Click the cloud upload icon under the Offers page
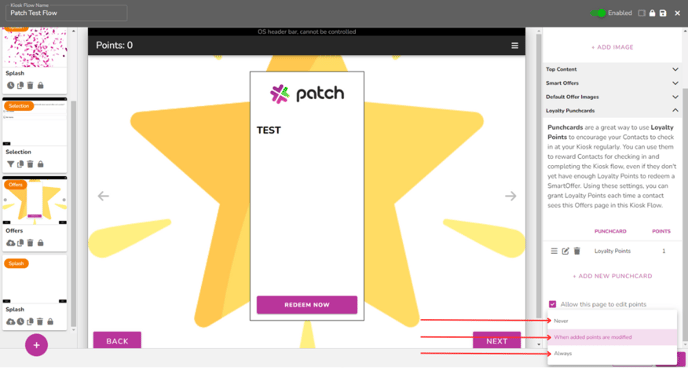 11,243
